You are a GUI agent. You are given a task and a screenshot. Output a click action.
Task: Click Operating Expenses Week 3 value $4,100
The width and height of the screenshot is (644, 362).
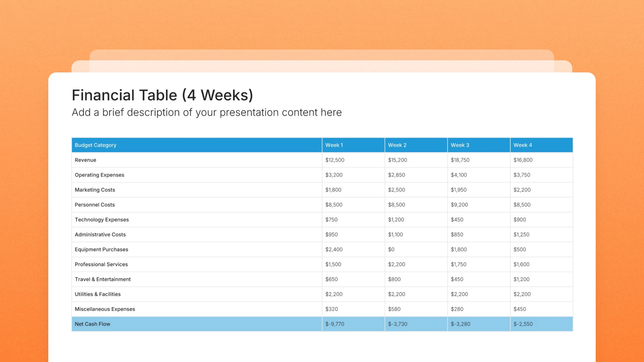pos(459,175)
